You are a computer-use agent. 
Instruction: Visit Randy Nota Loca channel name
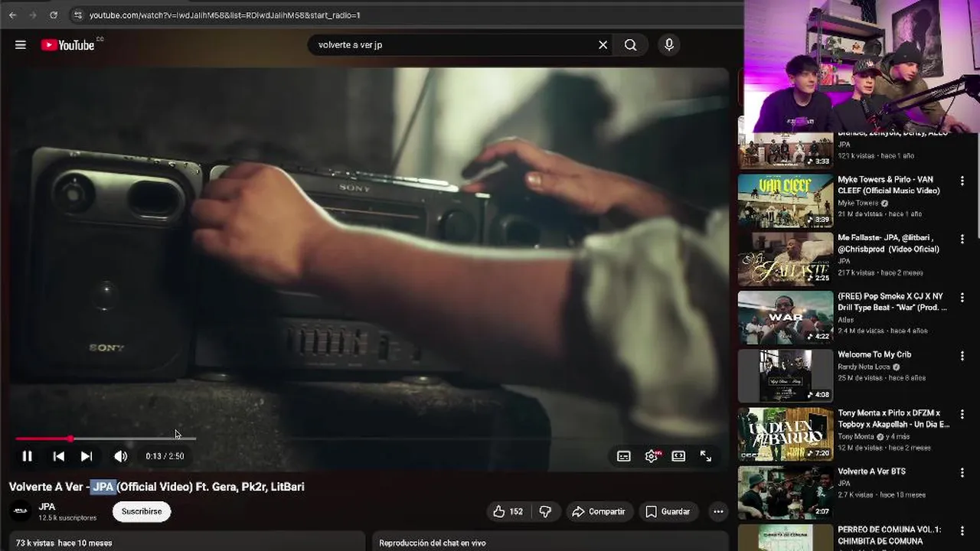click(x=864, y=367)
